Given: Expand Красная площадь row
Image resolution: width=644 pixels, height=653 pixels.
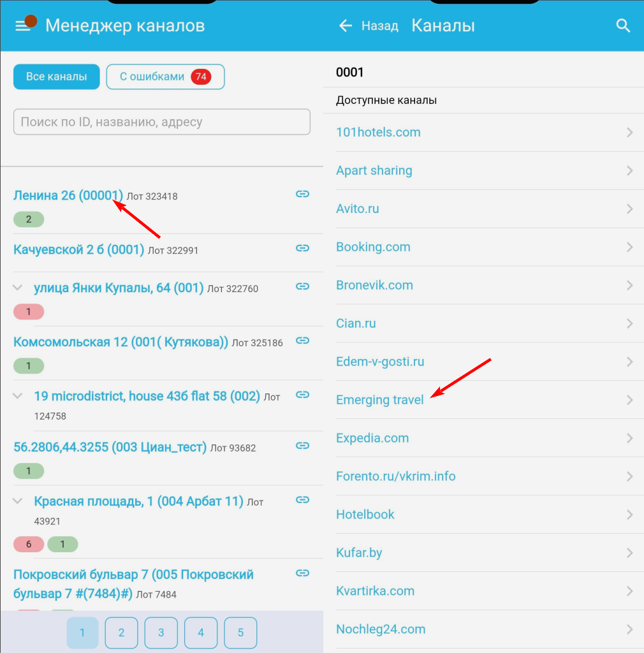Looking at the screenshot, I should point(17,501).
